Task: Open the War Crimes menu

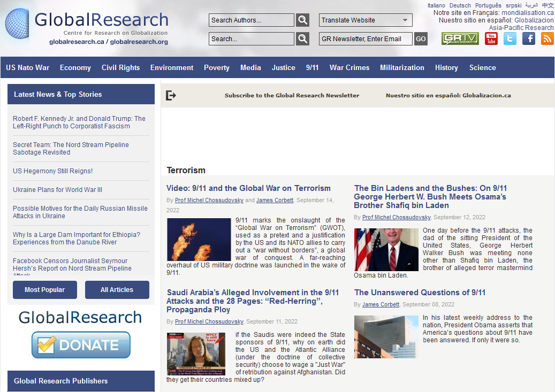Action: tap(349, 67)
